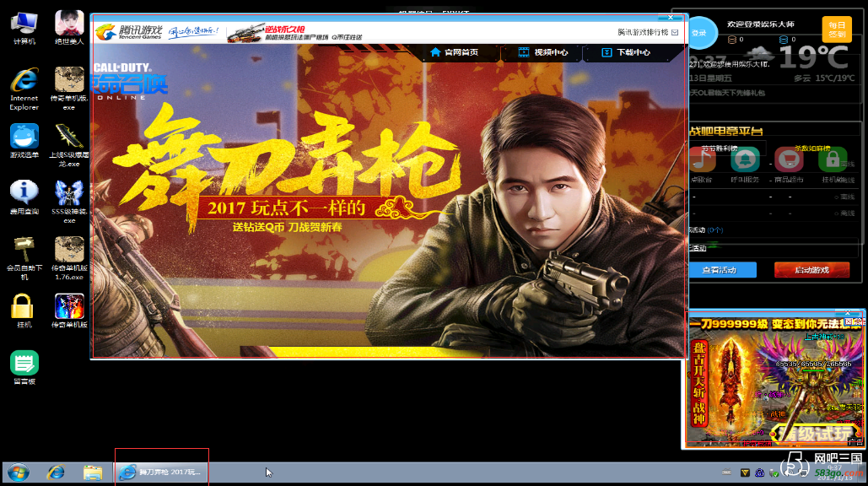Open Windows Explorer from the taskbar
Image resolution: width=868 pixels, height=486 pixels.
point(93,472)
